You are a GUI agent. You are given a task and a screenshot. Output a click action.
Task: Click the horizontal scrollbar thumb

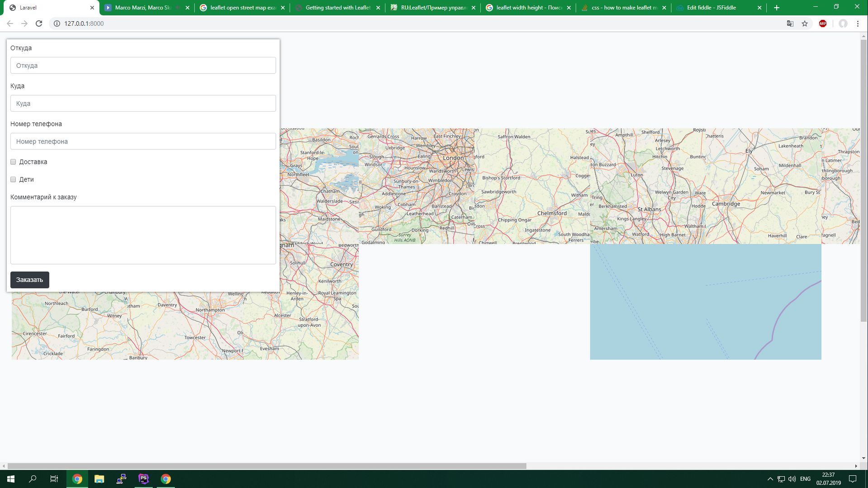pos(267,466)
